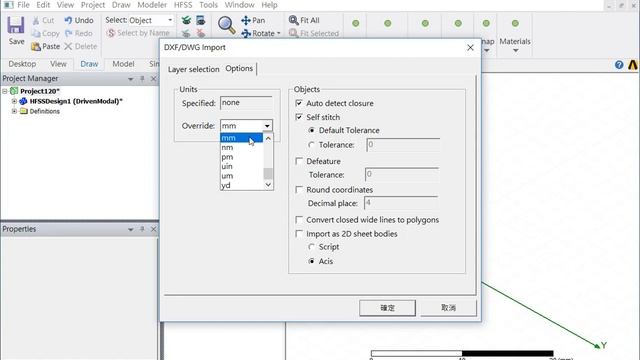The height and width of the screenshot is (360, 640).
Task: Select the Default Tolerance radio button
Action: 311,131
